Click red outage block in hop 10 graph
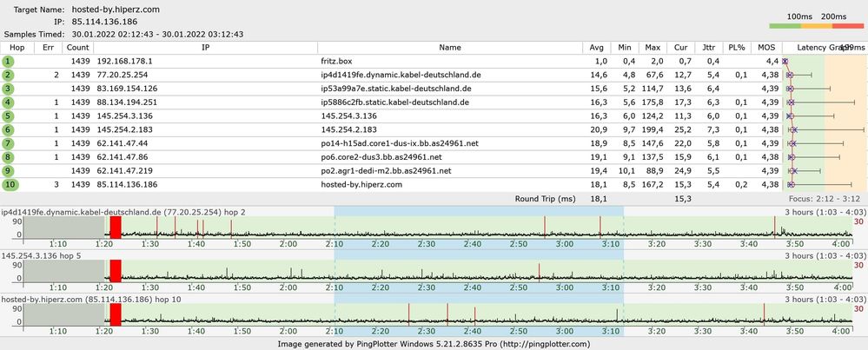This screenshot has width=868, height=350. point(116,314)
